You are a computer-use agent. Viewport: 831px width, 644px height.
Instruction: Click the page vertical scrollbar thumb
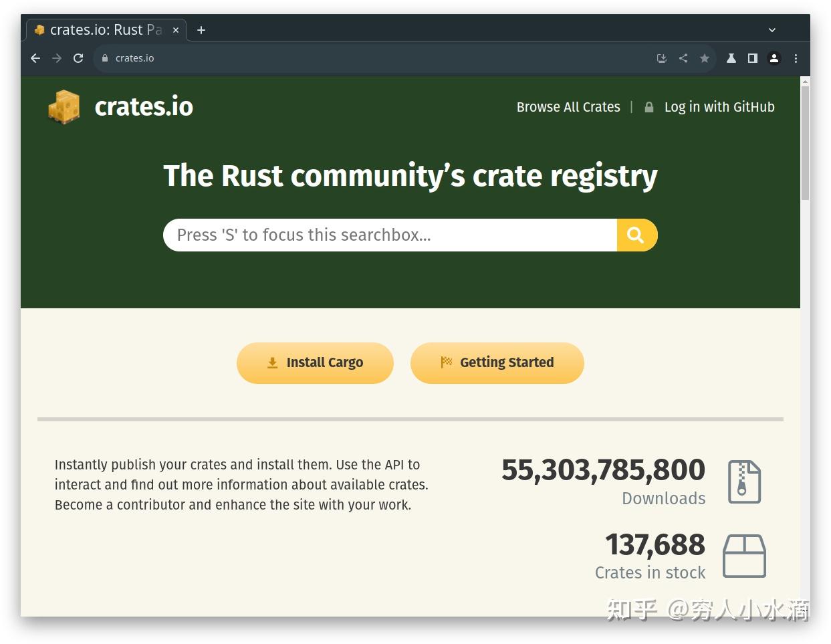pos(805,143)
